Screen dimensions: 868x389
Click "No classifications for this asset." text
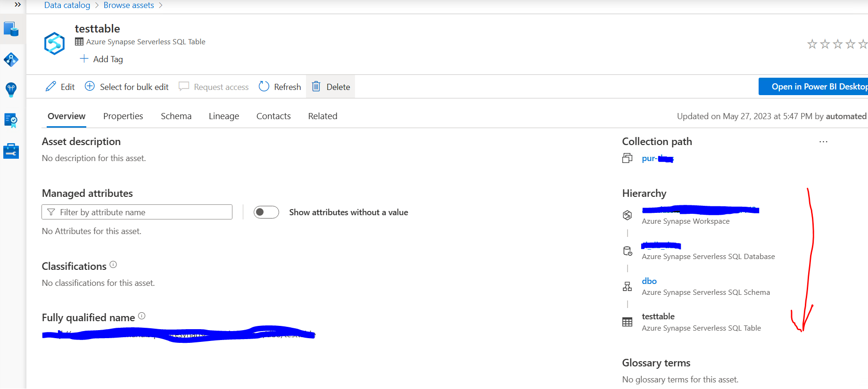tap(98, 283)
